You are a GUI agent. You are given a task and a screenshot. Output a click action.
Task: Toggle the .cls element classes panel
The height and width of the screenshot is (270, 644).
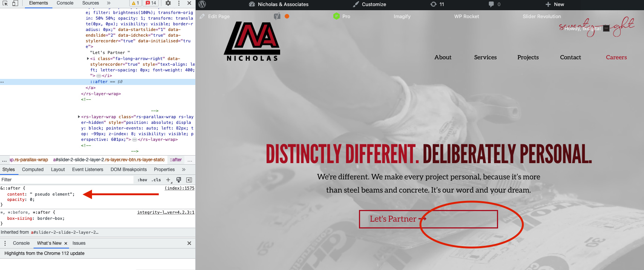156,180
